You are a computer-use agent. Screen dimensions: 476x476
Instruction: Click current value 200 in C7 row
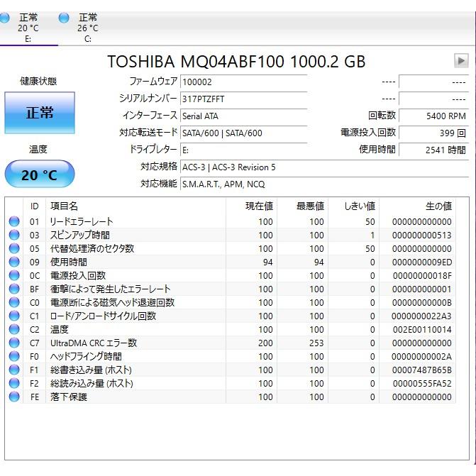pyautogui.click(x=265, y=343)
